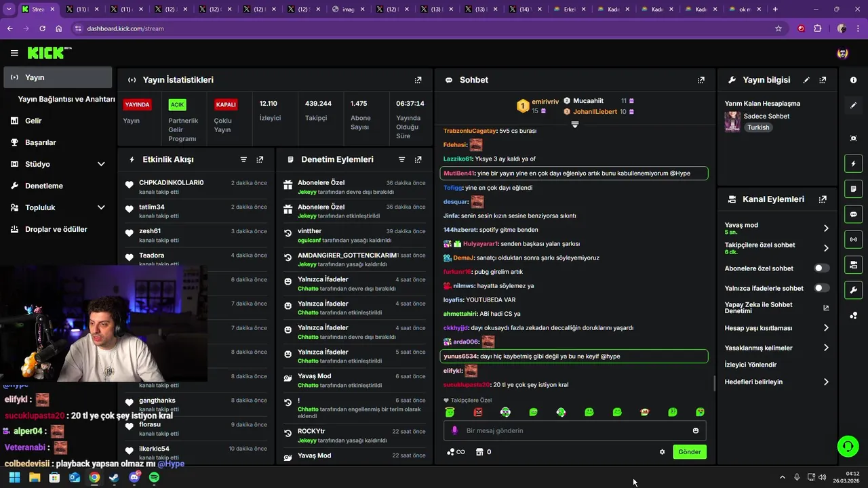The image size is (868, 488).
Task: Open Yapay Zeka ile Sohbet Denetimi external link icon
Action: tap(826, 308)
